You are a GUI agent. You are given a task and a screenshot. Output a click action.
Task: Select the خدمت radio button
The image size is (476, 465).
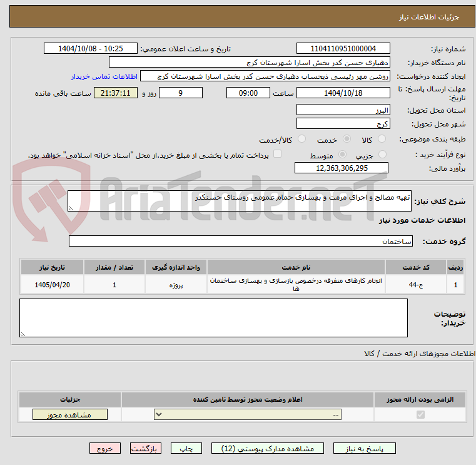pyautogui.click(x=347, y=139)
